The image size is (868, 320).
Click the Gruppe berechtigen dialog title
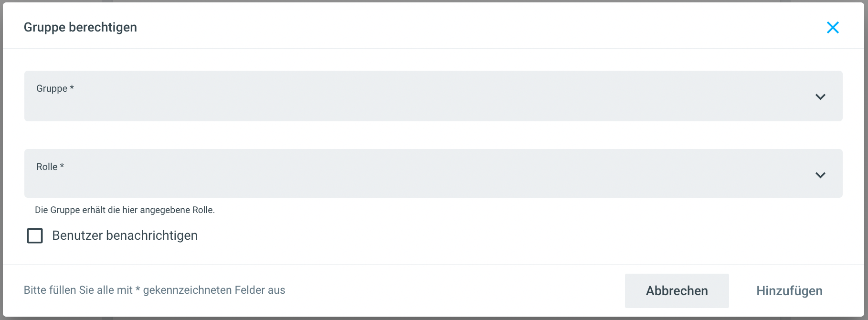80,27
